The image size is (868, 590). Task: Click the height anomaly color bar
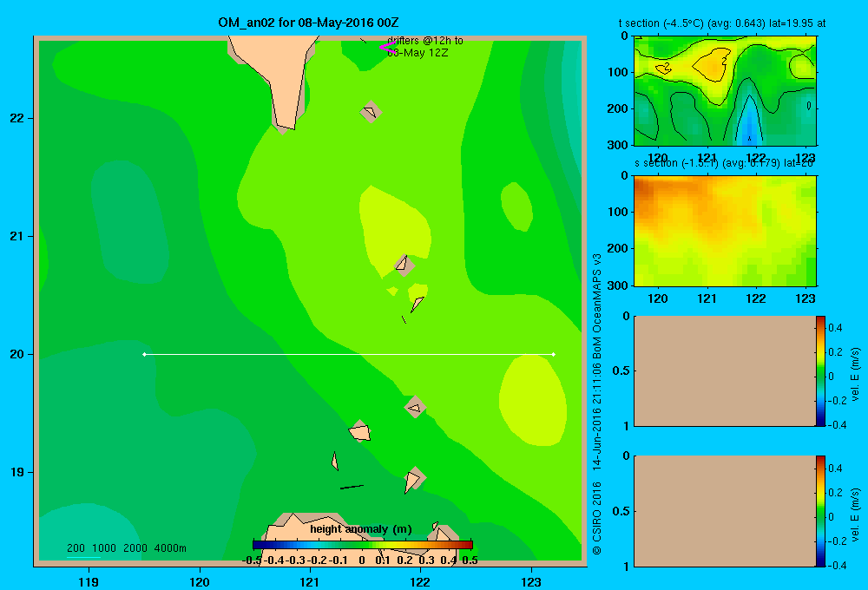(363, 545)
